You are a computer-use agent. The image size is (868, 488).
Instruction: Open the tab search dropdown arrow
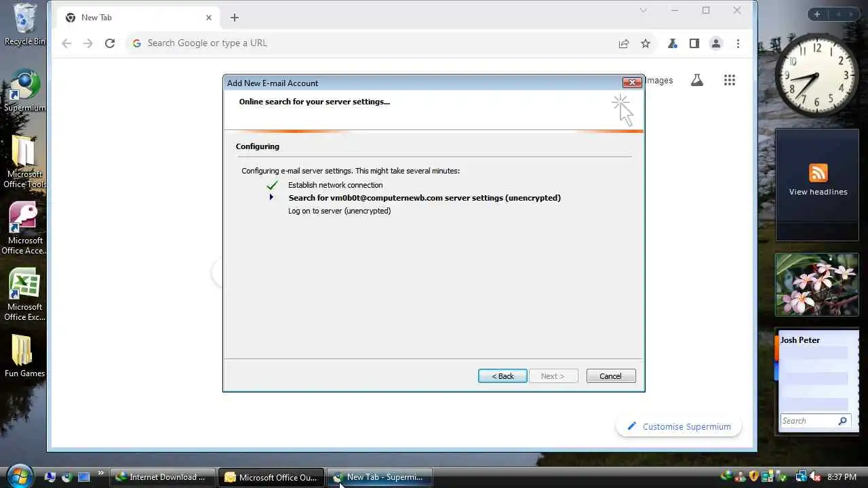(x=644, y=10)
